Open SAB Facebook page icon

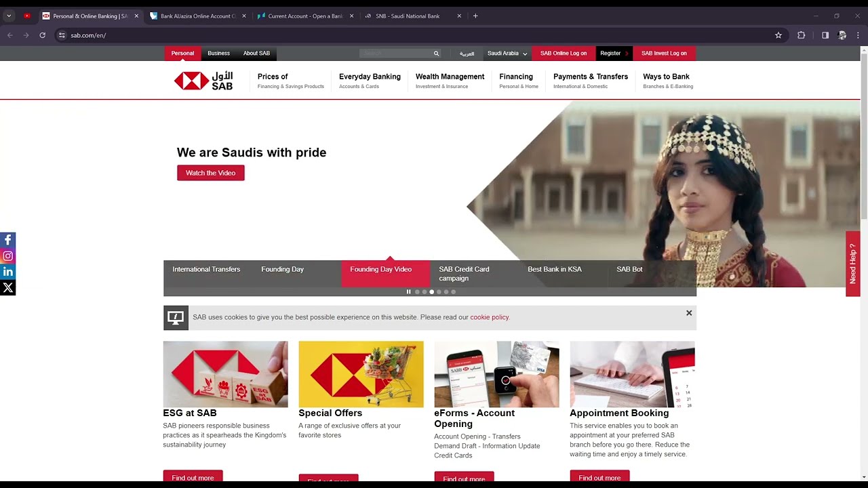[7, 240]
